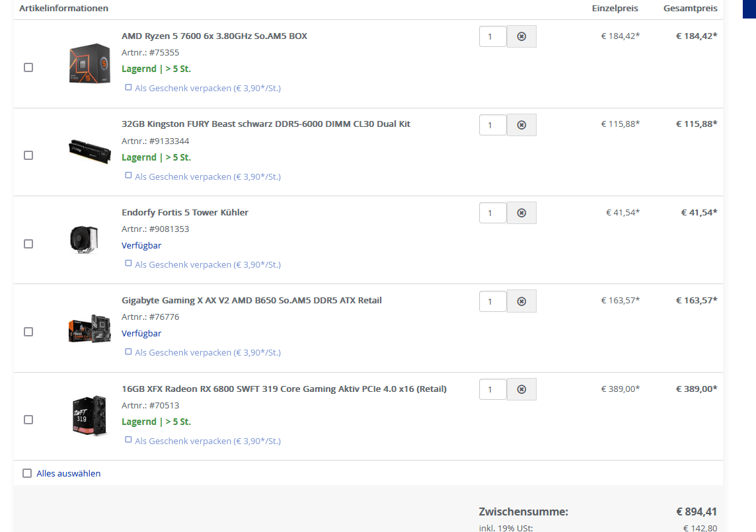
Task: Click the Artikelinformationen column header
Action: coord(63,8)
